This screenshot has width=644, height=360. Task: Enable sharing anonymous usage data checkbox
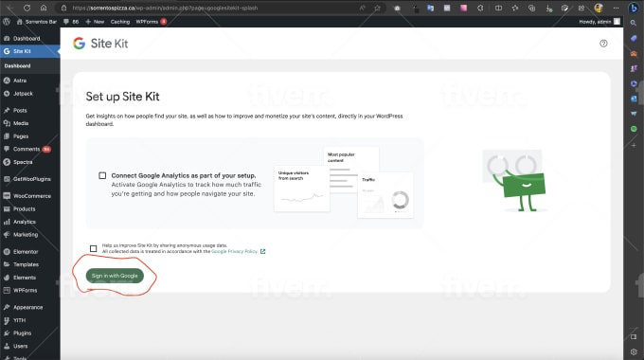click(93, 248)
